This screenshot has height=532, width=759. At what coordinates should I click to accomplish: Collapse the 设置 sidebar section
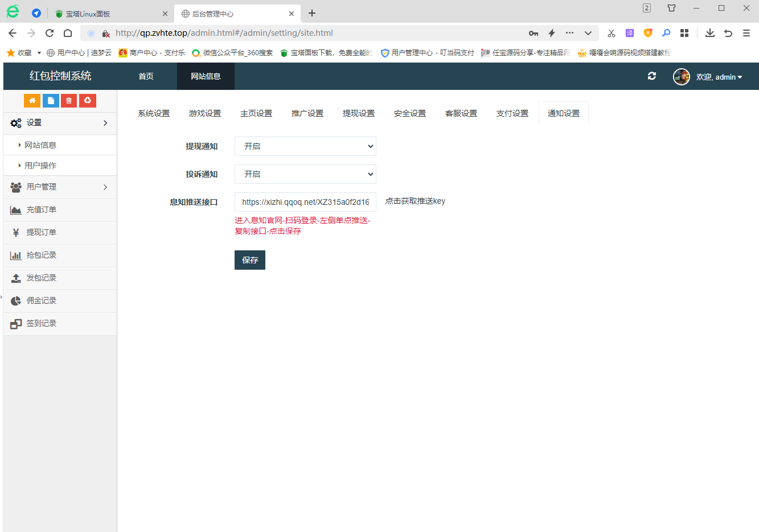coord(60,123)
